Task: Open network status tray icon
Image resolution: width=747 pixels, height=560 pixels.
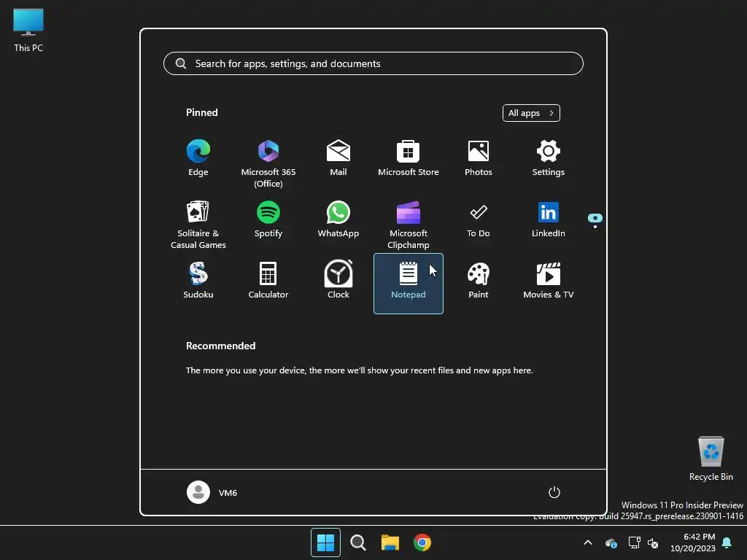Action: [x=634, y=542]
